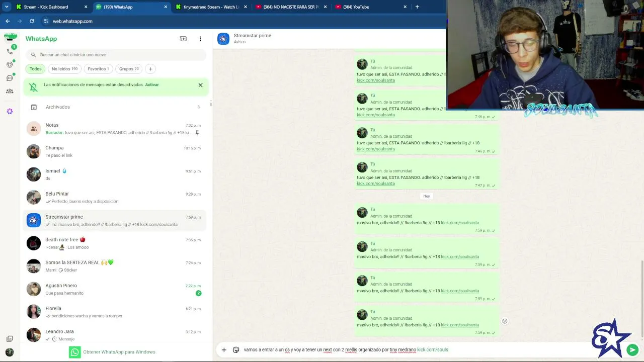Open the media icon at the sidebar bottom

[10, 339]
